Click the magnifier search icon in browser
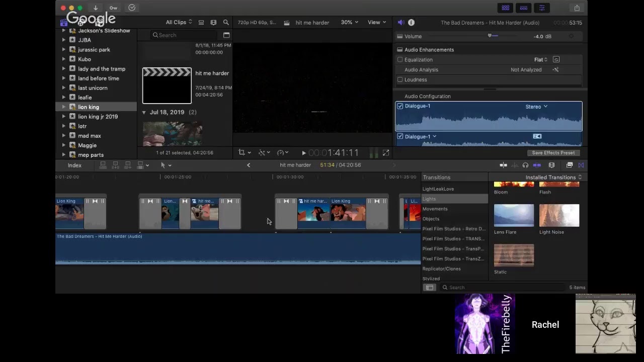The image size is (644, 362). [x=226, y=22]
